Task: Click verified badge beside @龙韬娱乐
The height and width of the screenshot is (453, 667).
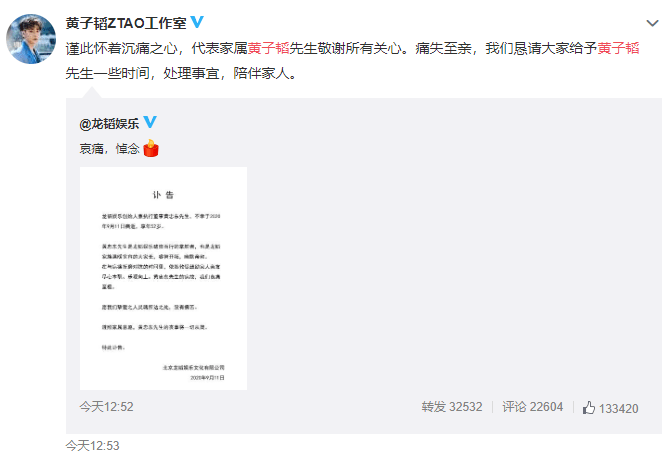Action: tap(150, 122)
